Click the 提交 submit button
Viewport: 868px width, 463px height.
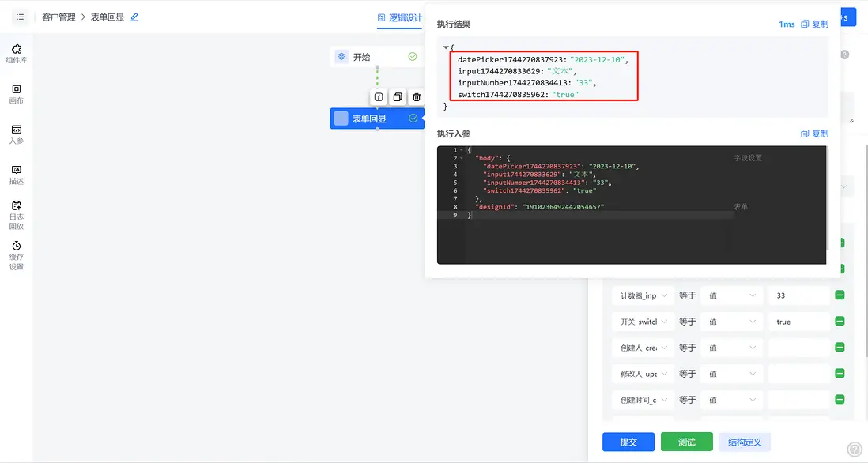628,442
